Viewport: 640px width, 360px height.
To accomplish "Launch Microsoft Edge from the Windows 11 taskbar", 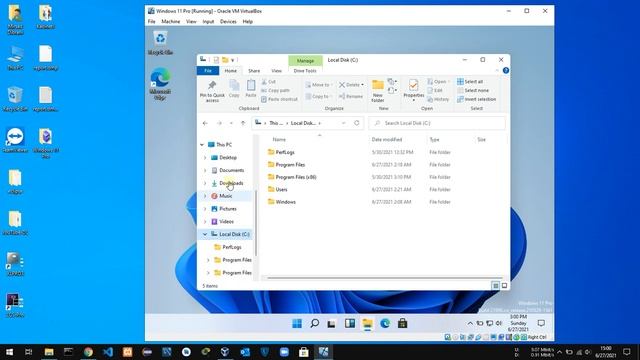I will [385, 324].
